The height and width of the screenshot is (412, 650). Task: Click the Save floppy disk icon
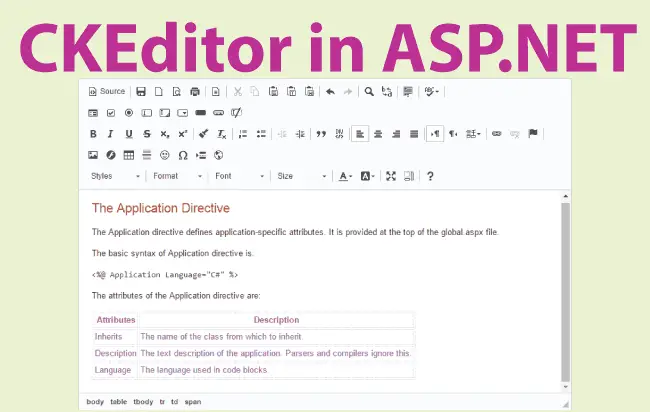[x=141, y=92]
